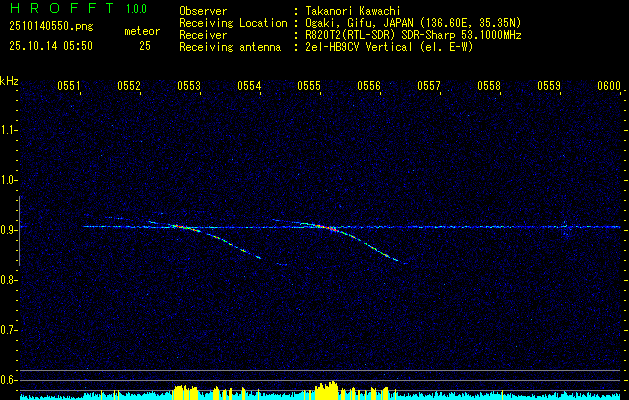Viewport: 629px width, 400px height.
Task: Click the meteor label
Action: [x=142, y=31]
